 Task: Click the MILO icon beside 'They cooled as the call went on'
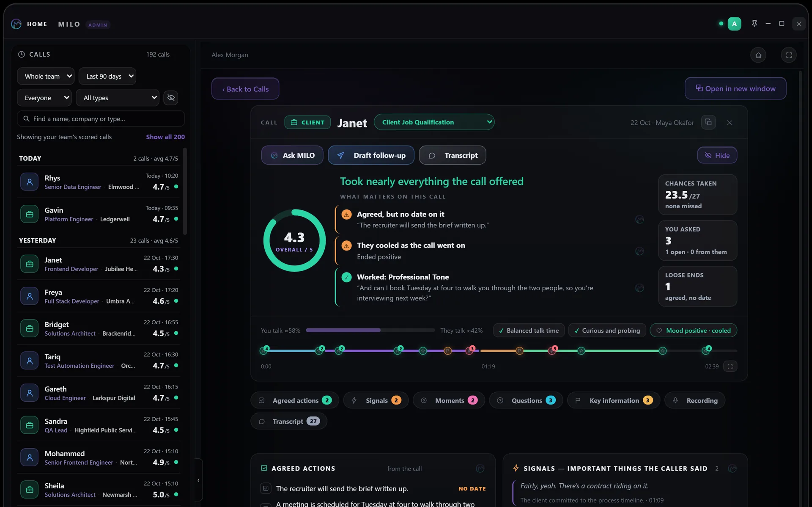point(639,251)
